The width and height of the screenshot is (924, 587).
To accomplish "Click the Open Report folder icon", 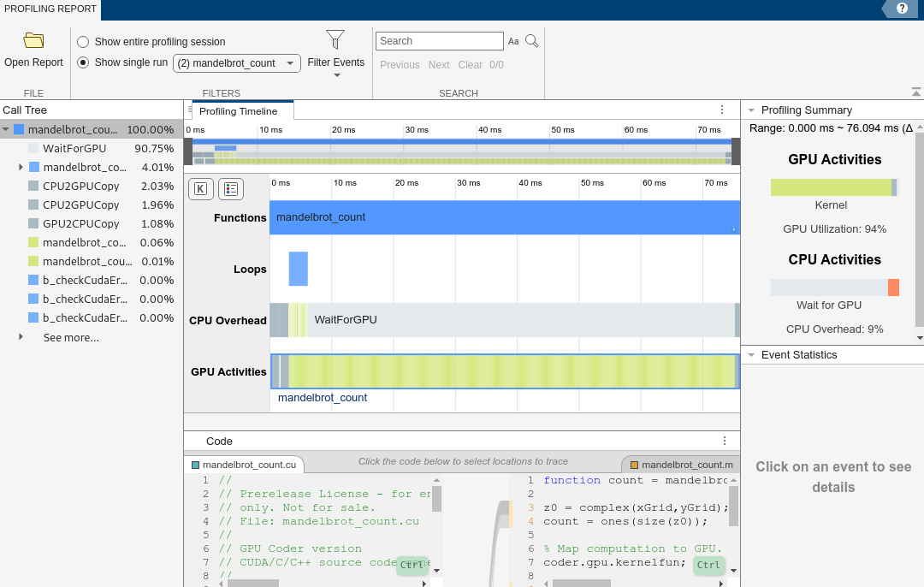I will (x=33, y=41).
